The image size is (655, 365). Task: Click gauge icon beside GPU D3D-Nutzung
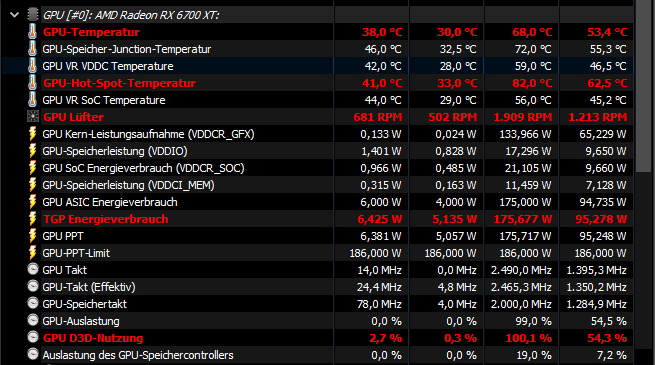tap(33, 337)
